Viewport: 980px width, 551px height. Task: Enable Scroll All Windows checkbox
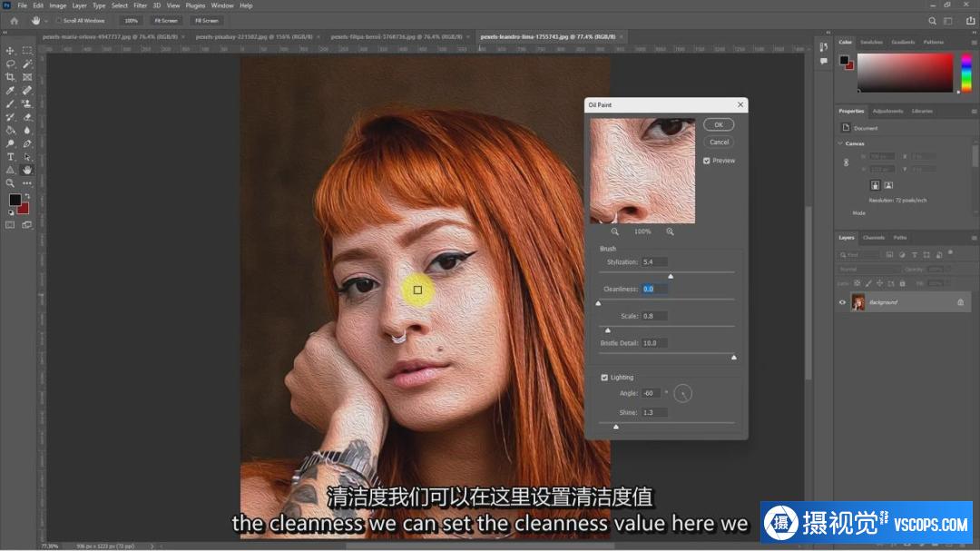[59, 21]
